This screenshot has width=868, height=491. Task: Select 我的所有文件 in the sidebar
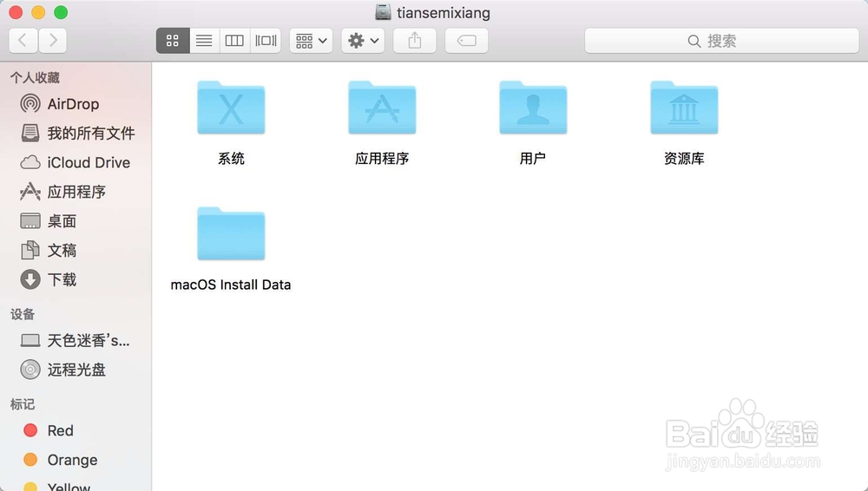click(76, 133)
